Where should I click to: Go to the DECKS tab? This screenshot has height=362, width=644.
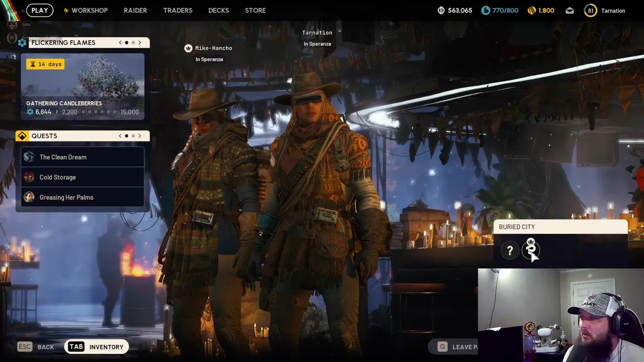pyautogui.click(x=218, y=10)
